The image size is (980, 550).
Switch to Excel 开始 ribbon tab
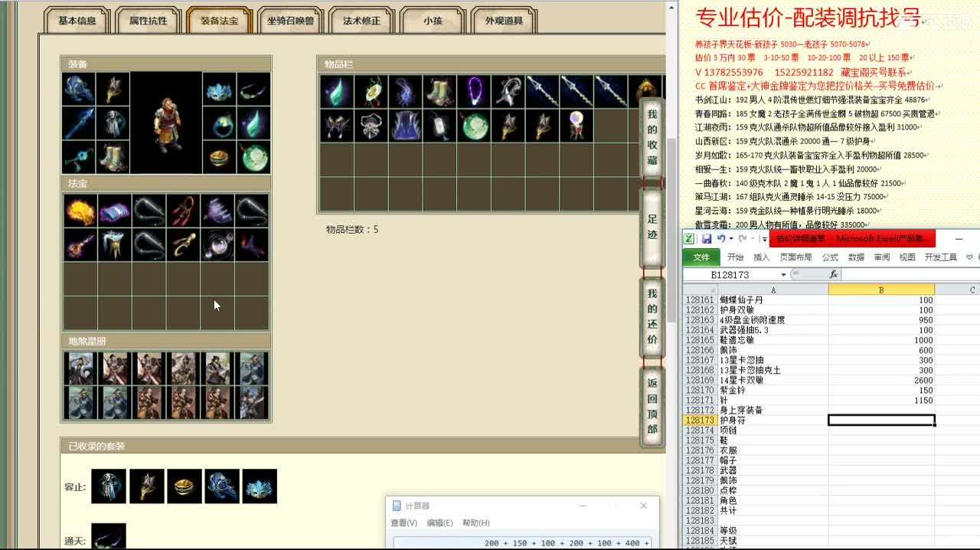click(736, 257)
